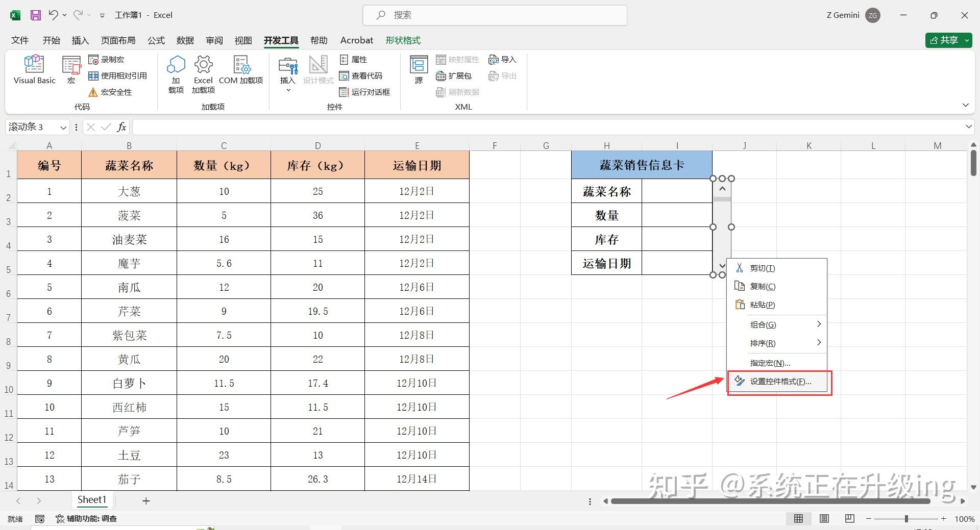The image size is (980, 530).
Task: Click the scroll bar control's up arrow
Action: tap(722, 189)
